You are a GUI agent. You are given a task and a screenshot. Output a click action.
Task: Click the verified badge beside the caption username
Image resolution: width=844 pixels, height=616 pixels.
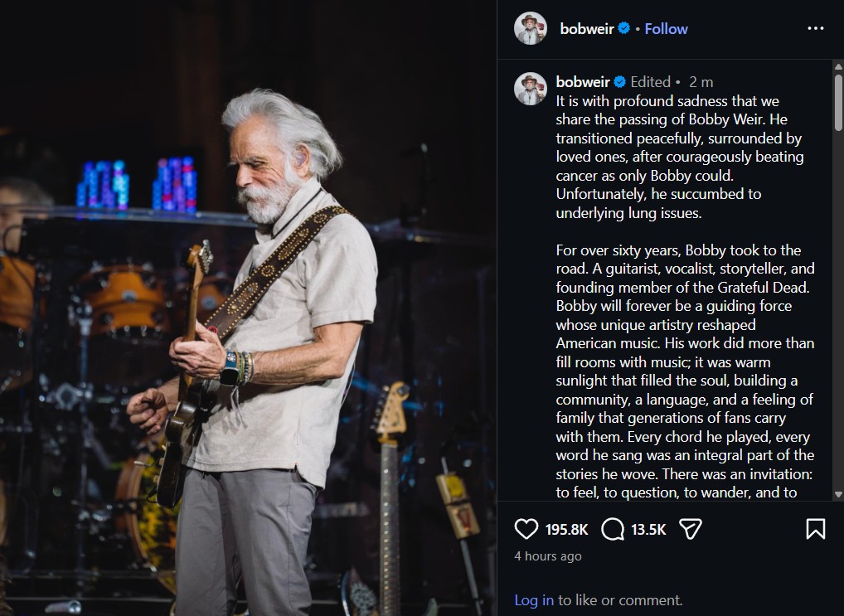(x=619, y=81)
